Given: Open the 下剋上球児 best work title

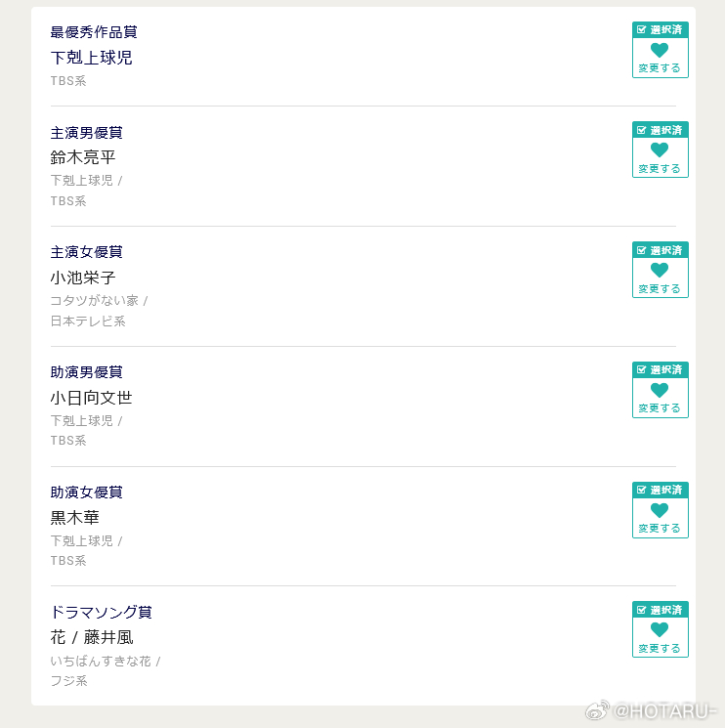Looking at the screenshot, I should tap(92, 58).
